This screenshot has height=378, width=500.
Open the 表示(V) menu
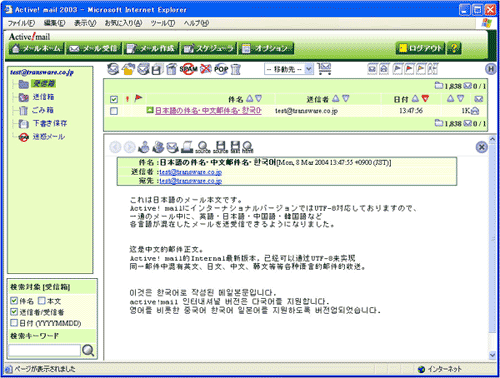click(x=85, y=23)
